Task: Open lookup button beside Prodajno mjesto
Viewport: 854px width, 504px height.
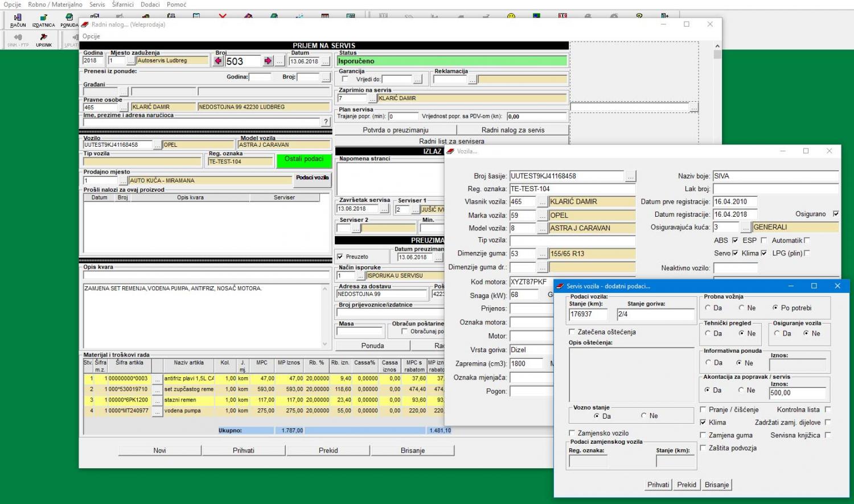Action: coord(123,181)
